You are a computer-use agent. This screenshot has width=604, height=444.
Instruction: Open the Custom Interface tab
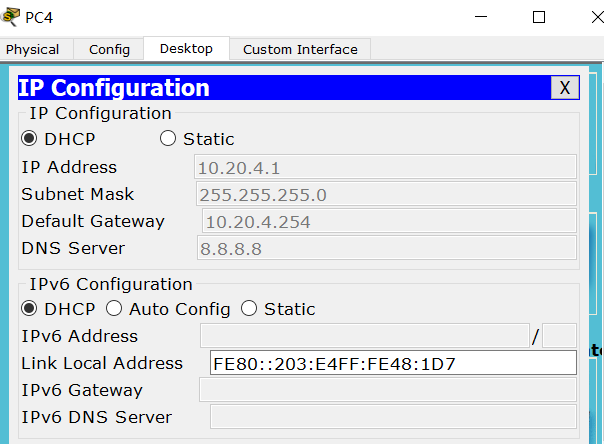[300, 49]
